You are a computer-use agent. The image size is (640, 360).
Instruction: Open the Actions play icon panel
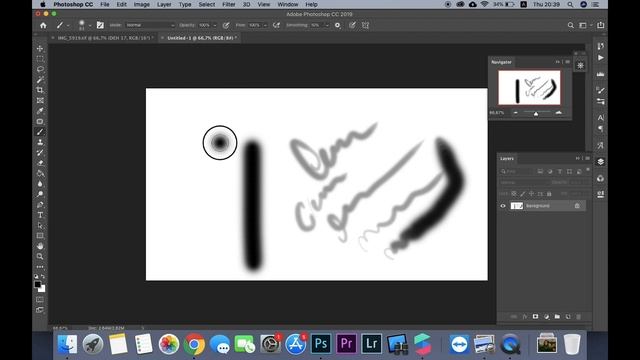coord(600,58)
